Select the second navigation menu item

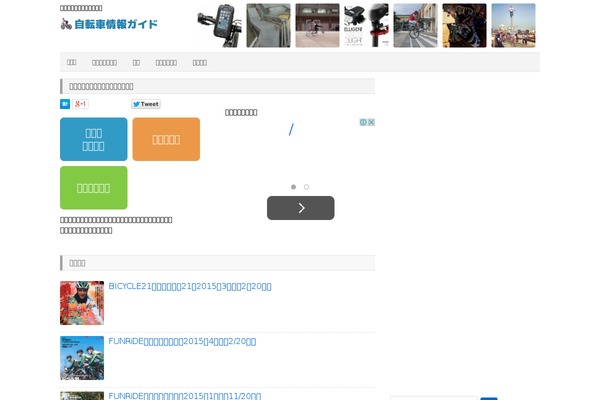point(104,62)
